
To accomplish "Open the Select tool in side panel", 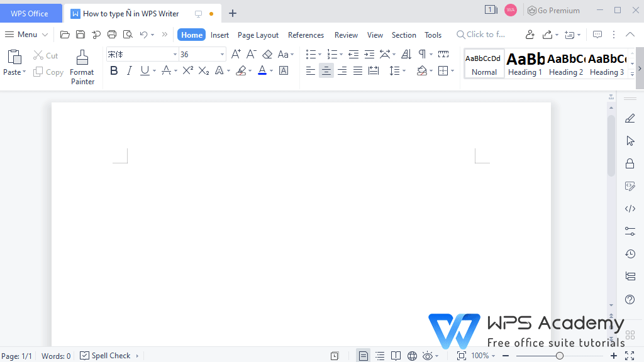I will pos(630,141).
